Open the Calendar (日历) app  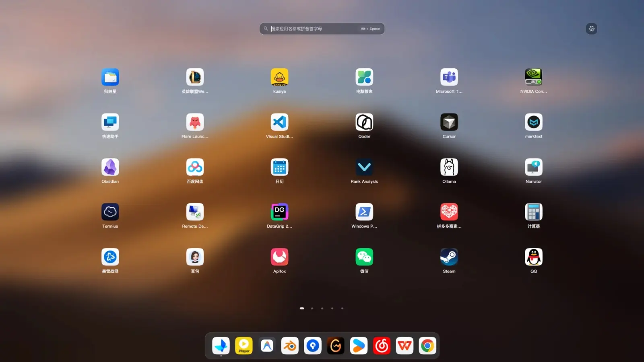279,167
